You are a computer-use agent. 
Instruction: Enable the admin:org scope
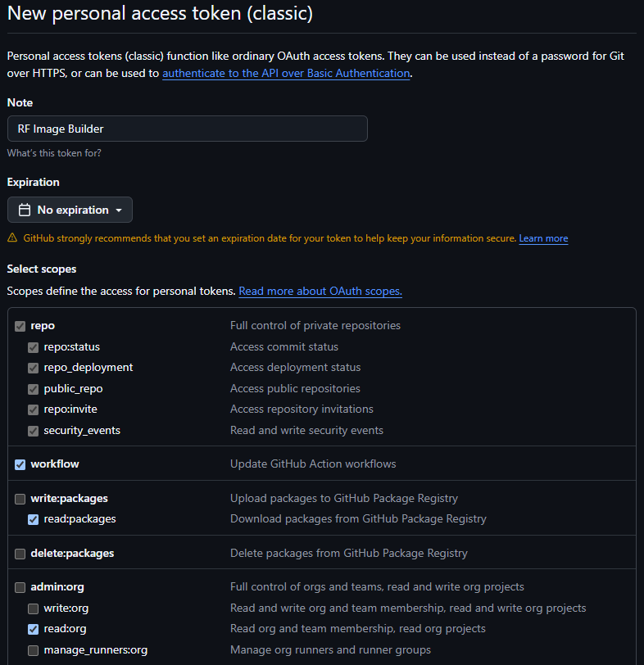tap(20, 587)
